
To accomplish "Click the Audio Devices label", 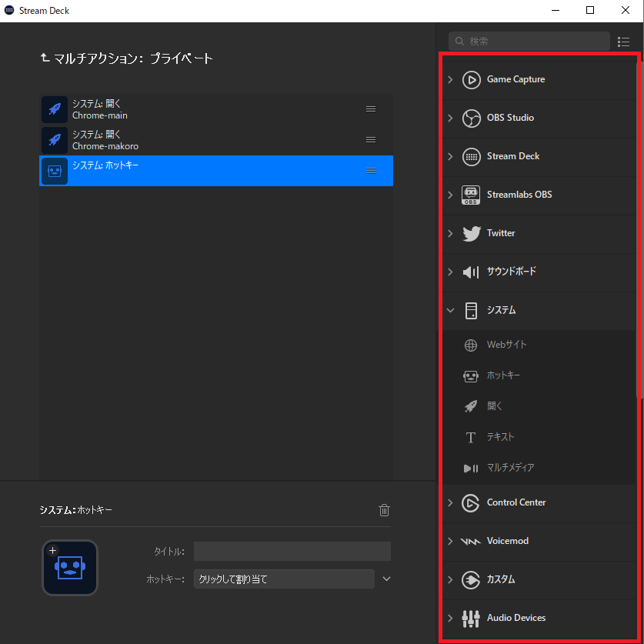I will pos(516,618).
